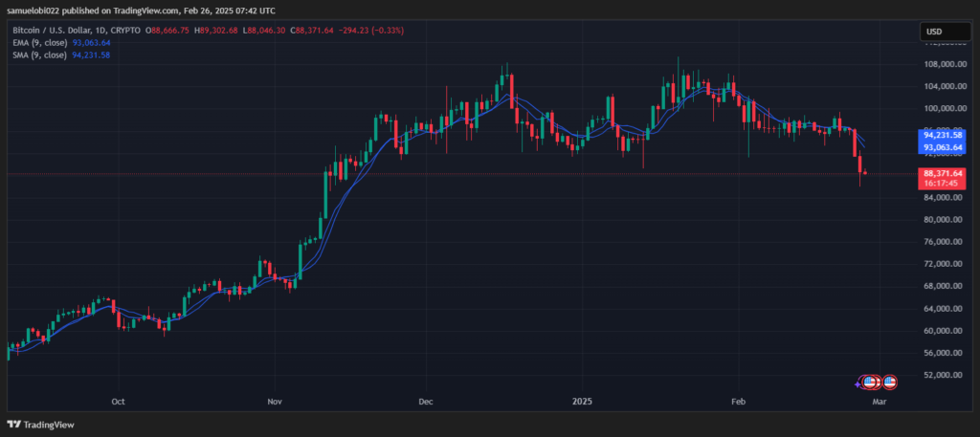Click the change value −294.23 (−0.33%)
This screenshot has width=980, height=437.
click(372, 30)
